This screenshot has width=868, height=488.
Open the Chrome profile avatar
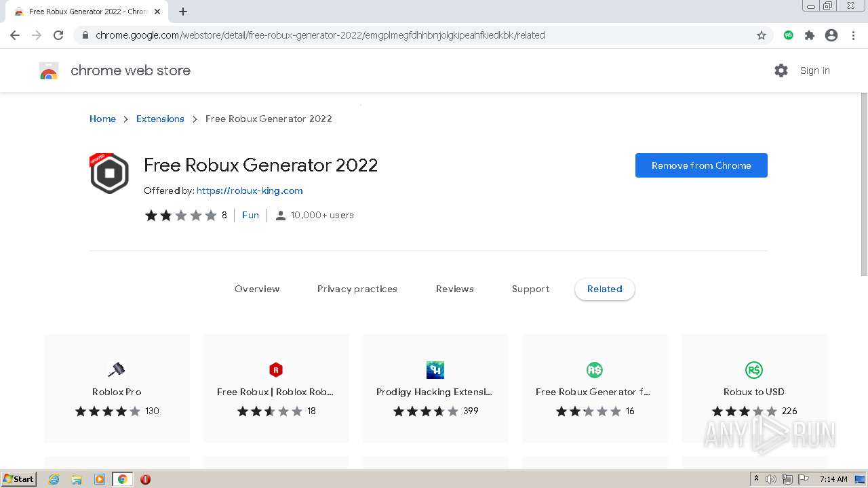pos(831,35)
